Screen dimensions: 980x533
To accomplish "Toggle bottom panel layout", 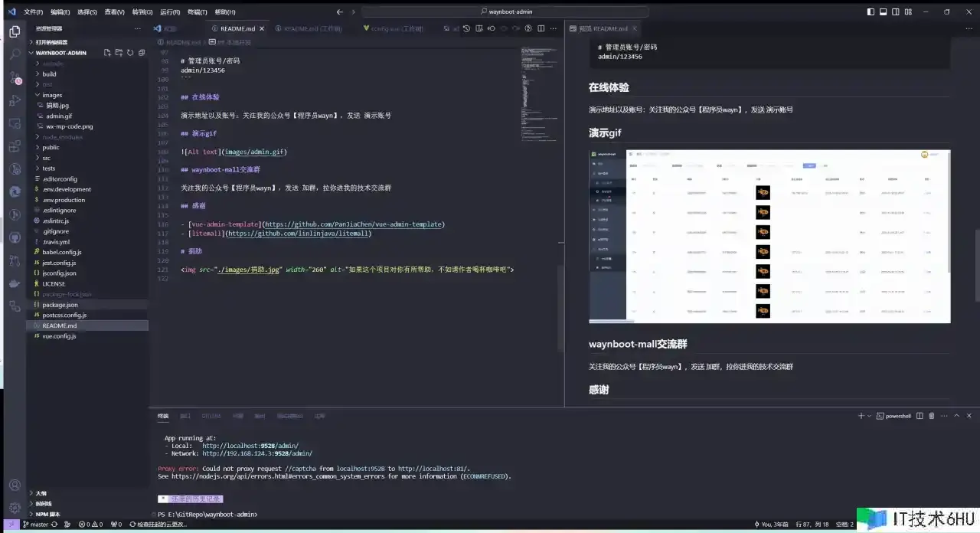I will 883,11.
